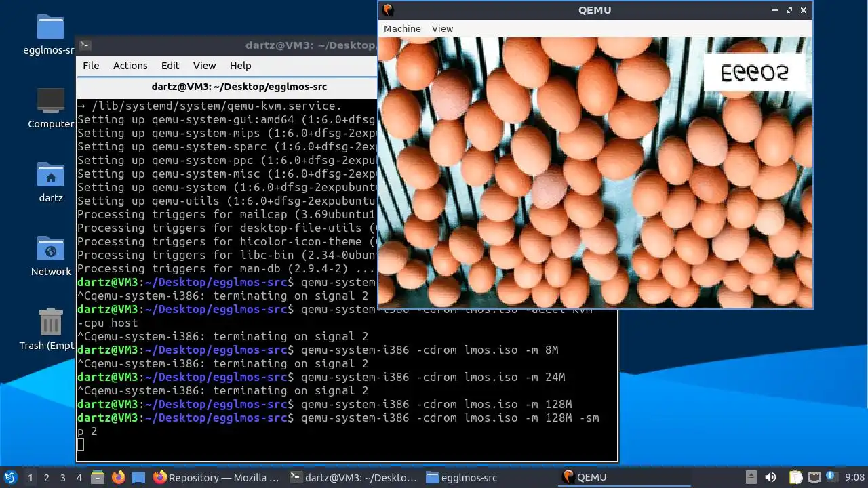Viewport: 868px width, 488px height.
Task: Open the Trash desktop icon
Action: [x=51, y=323]
